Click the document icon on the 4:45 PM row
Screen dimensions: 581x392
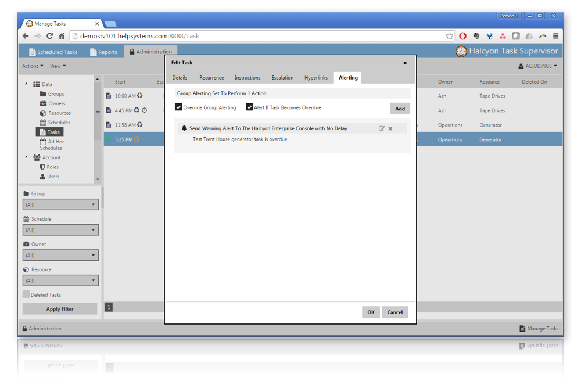[109, 110]
